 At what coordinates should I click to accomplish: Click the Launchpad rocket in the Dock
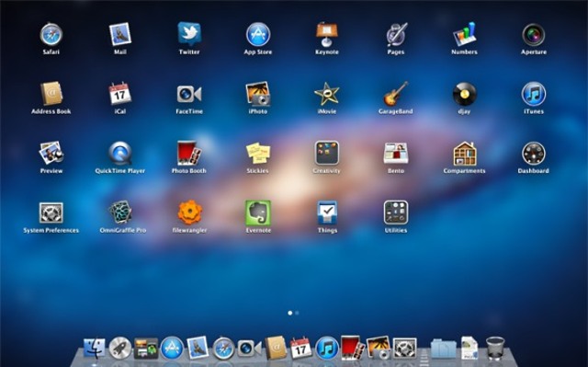click(x=120, y=349)
